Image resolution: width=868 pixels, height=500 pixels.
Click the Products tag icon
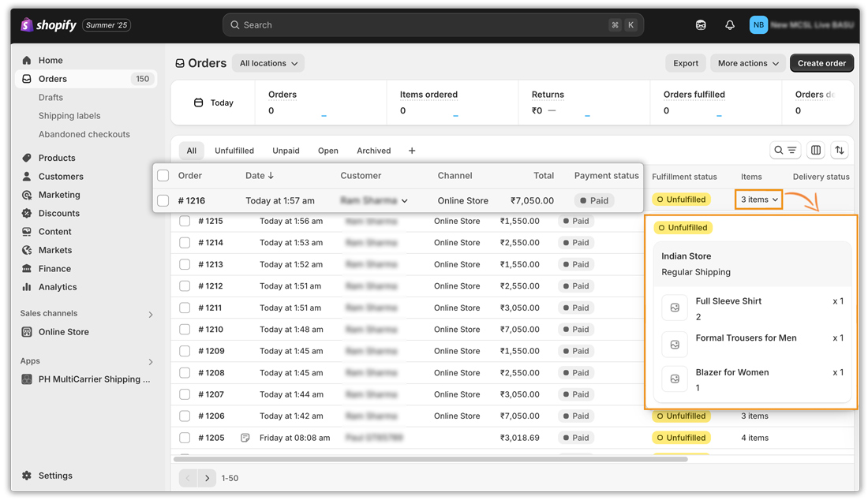click(27, 158)
